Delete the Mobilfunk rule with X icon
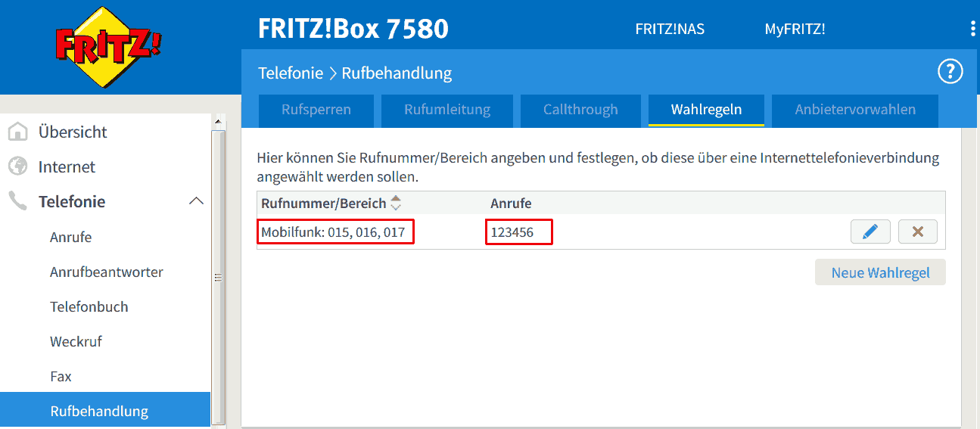 point(918,232)
